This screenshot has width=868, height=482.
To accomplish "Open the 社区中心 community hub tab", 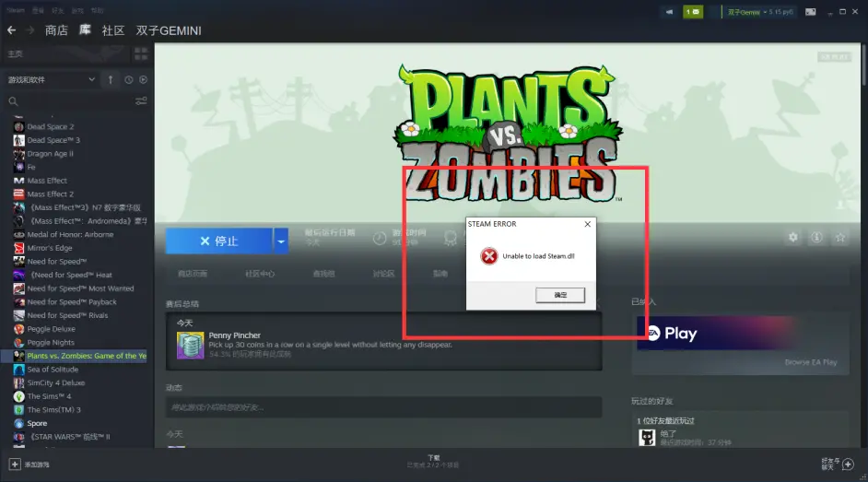I will [260, 274].
